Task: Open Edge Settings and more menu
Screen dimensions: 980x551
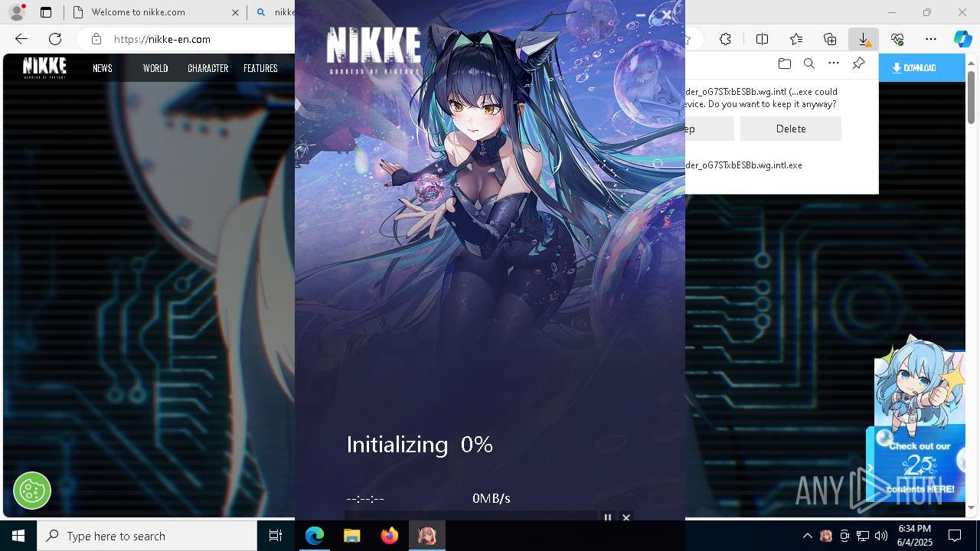Action: coord(931,39)
